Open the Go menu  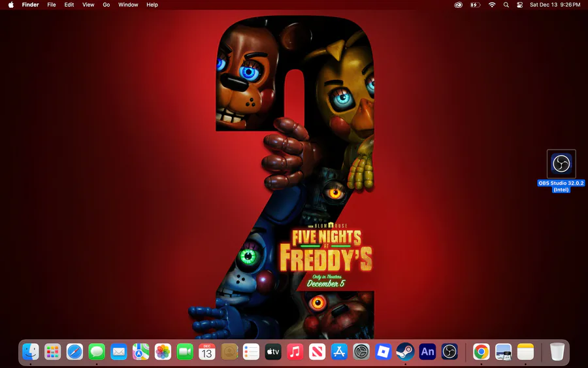pyautogui.click(x=106, y=5)
